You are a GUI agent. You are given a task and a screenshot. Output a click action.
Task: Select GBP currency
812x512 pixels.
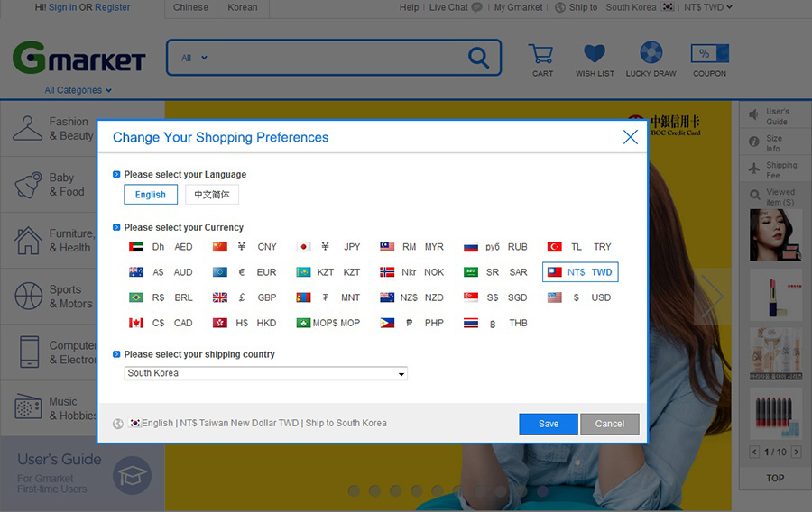[x=245, y=297]
